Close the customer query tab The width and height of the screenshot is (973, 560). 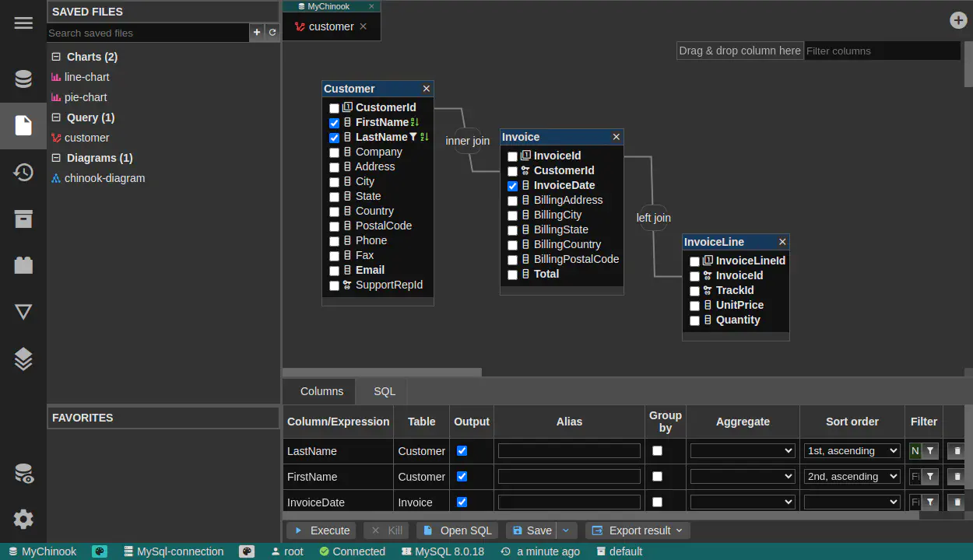(364, 26)
